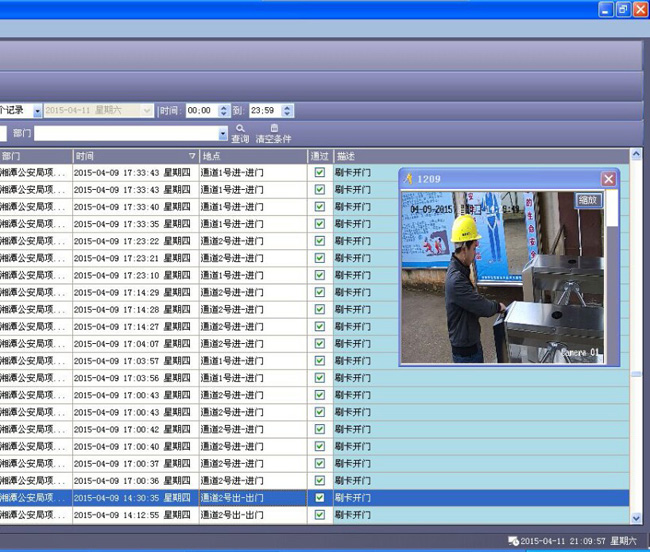Increase the end time 23:59 stepper
The height and width of the screenshot is (552, 650).
[x=288, y=107]
